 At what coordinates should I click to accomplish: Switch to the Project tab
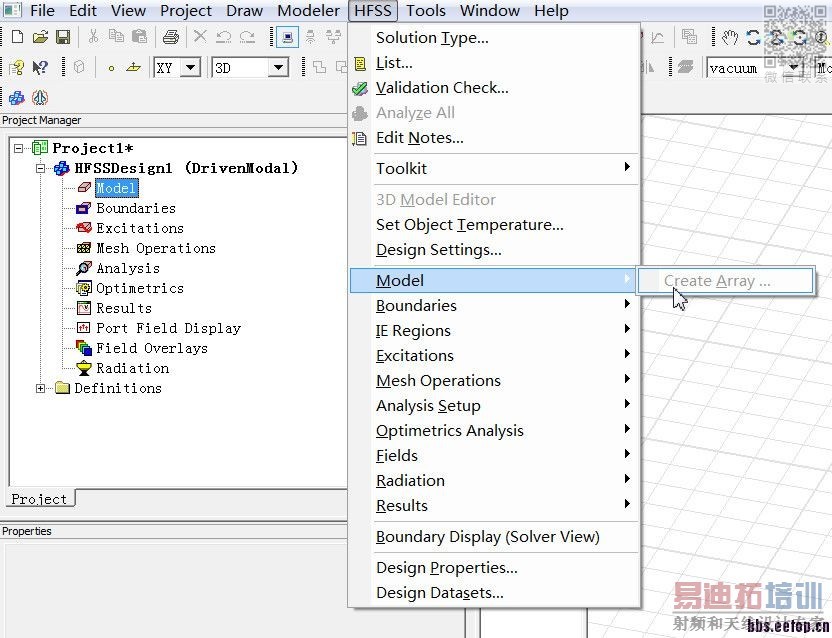pyautogui.click(x=39, y=499)
